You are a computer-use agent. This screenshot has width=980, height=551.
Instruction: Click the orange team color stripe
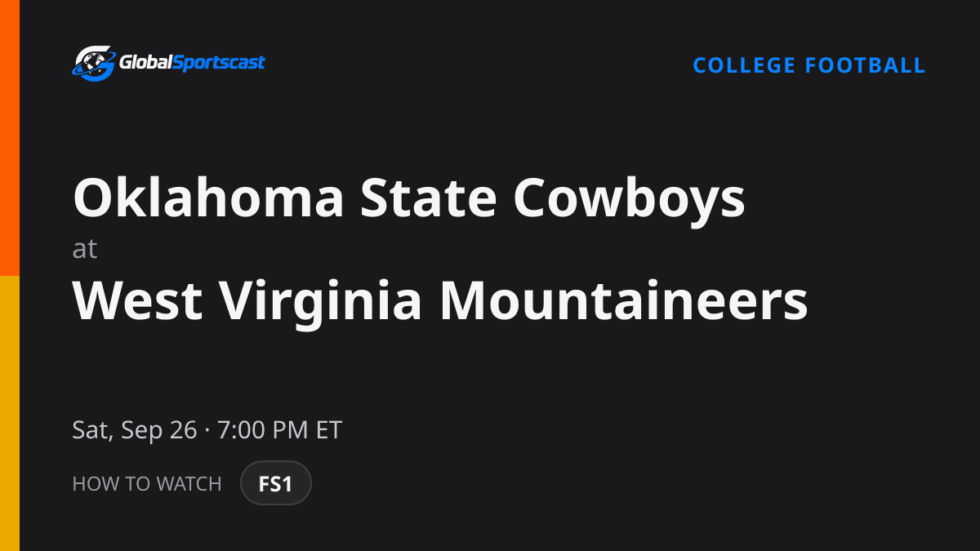click(x=10, y=138)
